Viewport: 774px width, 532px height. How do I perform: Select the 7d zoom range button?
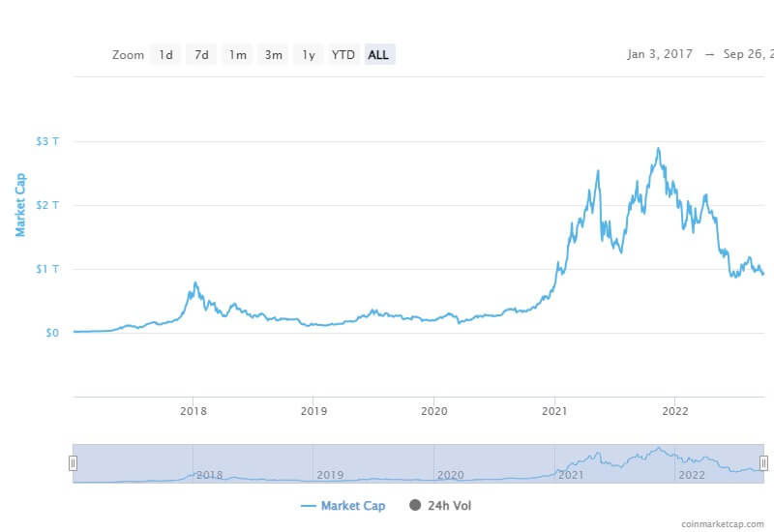[201, 55]
